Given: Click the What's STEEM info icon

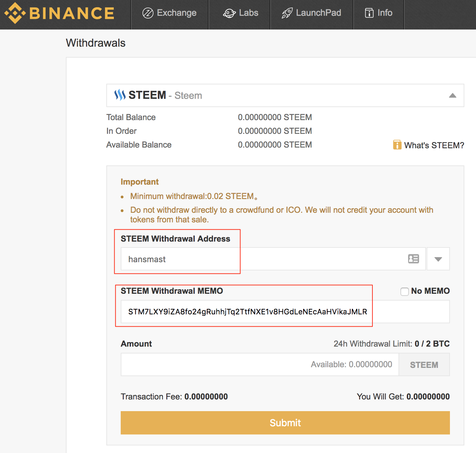Looking at the screenshot, I should pos(397,145).
